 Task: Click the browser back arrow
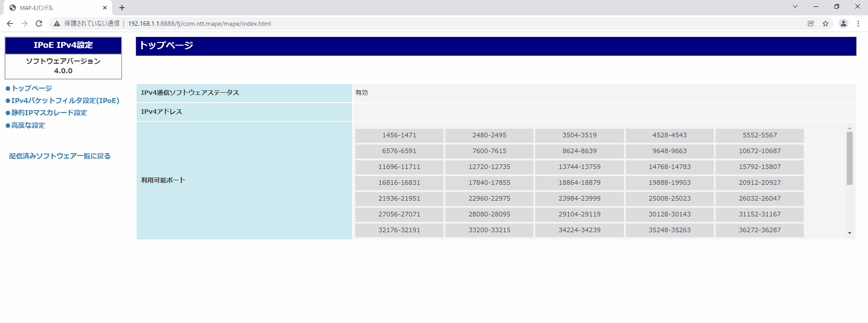point(10,23)
